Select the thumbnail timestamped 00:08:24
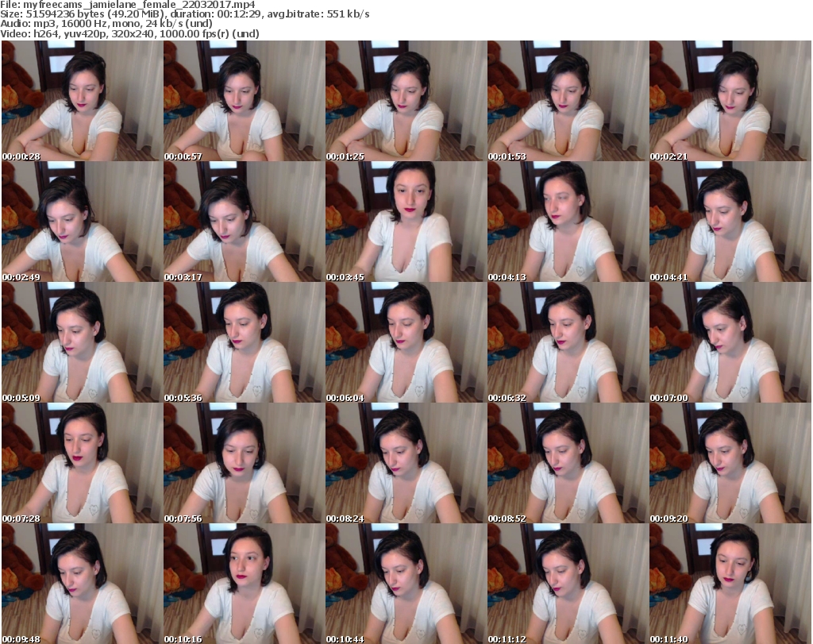Image resolution: width=813 pixels, height=644 pixels. [406, 463]
